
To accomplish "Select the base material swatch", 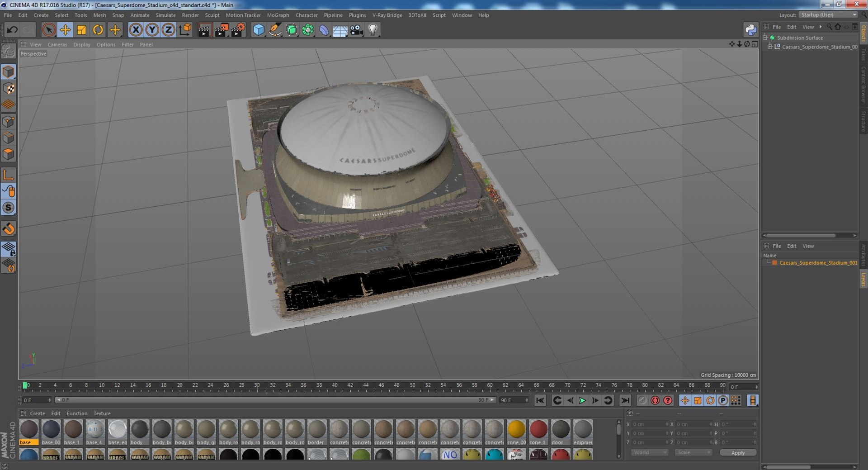I will tap(29, 432).
